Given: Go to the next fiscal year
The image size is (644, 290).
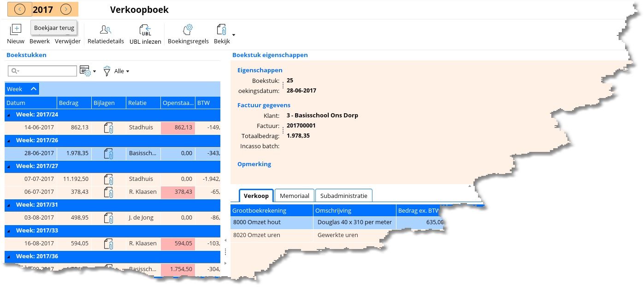Looking at the screenshot, I should tap(66, 9).
